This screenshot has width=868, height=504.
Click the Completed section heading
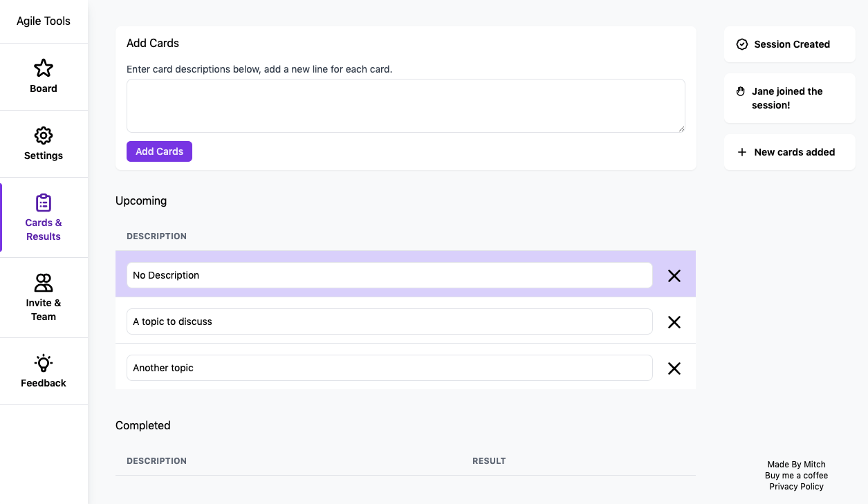pyautogui.click(x=143, y=425)
